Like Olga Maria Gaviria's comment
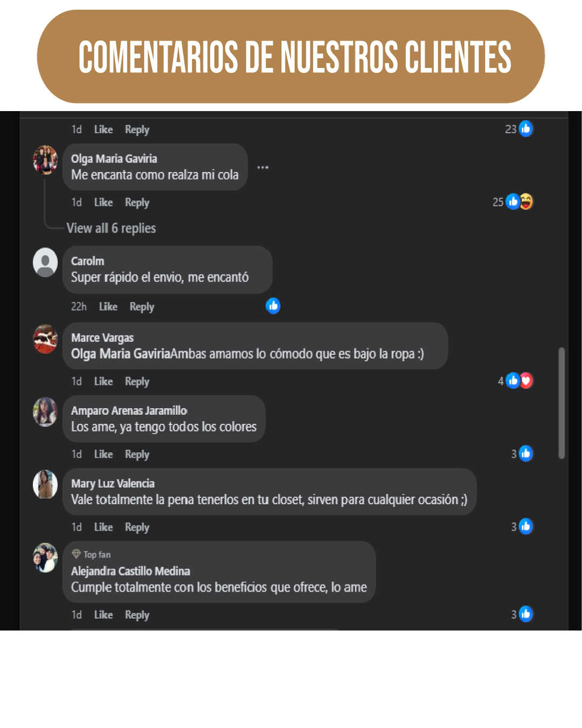 coord(103,202)
